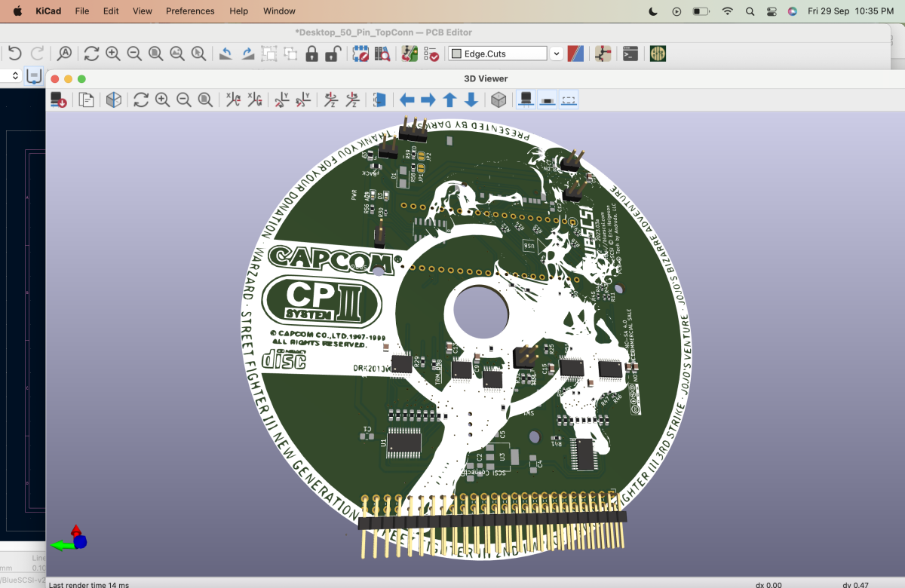Click the 'dy 0.47' status bar value
Screen dimensions: 905x588
855,584
